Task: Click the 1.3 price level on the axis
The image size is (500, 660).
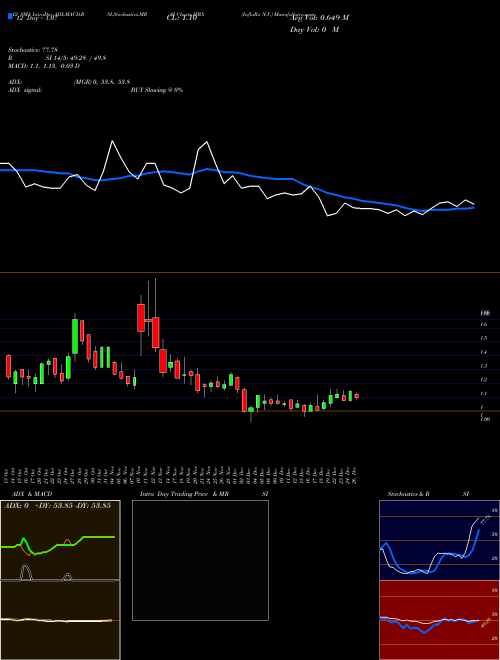Action: click(x=484, y=366)
